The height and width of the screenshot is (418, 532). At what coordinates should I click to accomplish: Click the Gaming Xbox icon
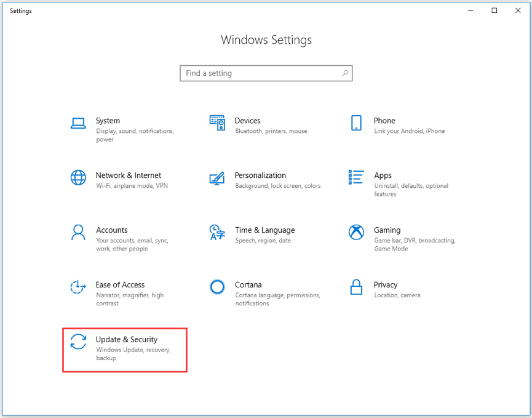pyautogui.click(x=356, y=232)
